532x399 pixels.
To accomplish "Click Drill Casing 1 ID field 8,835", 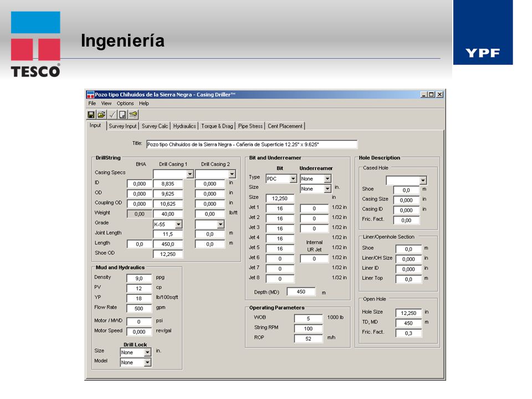I will point(167,184).
